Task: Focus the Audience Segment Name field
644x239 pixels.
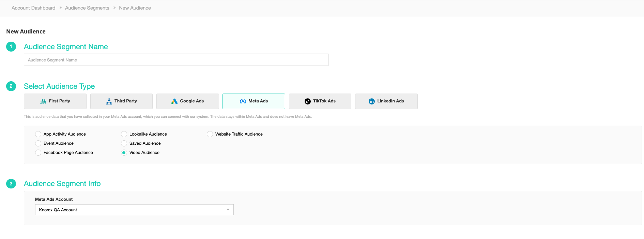Action: click(176, 60)
